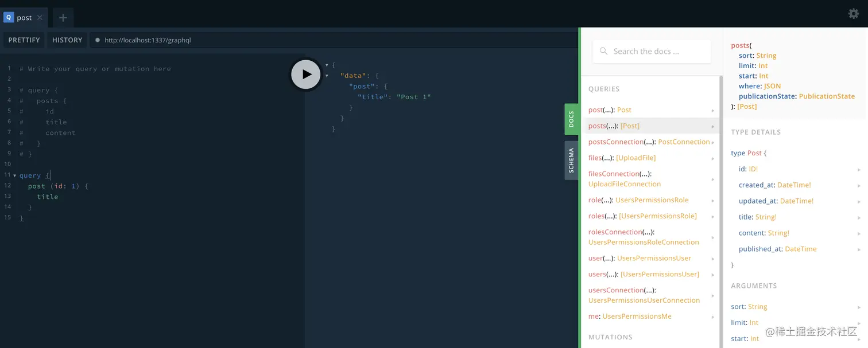Toggle the DOCS side tab

pyautogui.click(x=571, y=119)
